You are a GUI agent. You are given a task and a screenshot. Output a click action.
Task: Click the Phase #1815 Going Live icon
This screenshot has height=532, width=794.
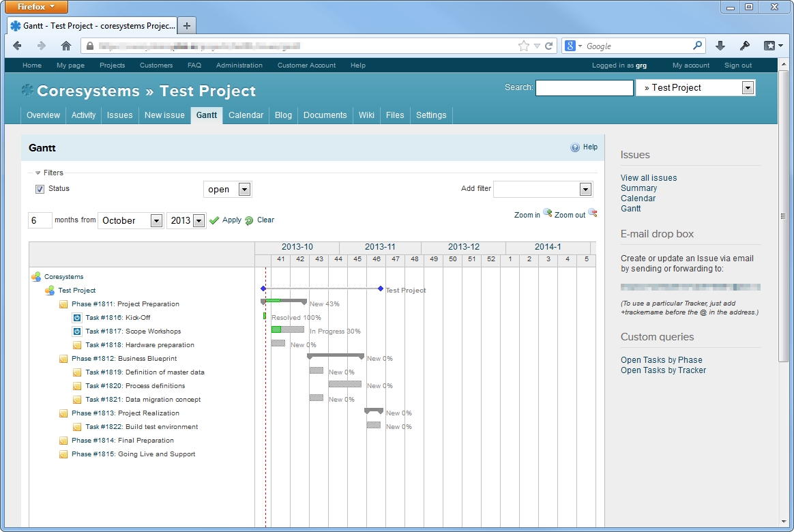[x=63, y=454]
